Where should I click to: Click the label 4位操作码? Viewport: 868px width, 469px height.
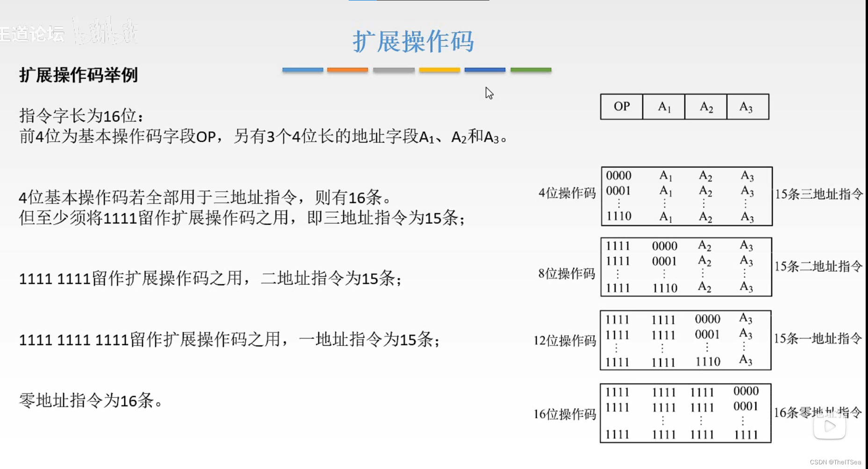point(567,193)
